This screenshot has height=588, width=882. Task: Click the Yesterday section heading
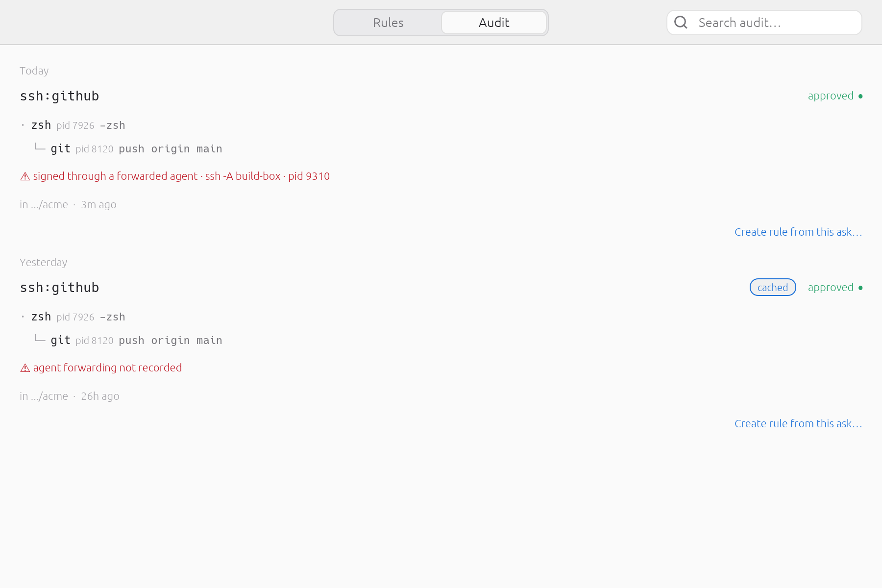click(x=44, y=262)
